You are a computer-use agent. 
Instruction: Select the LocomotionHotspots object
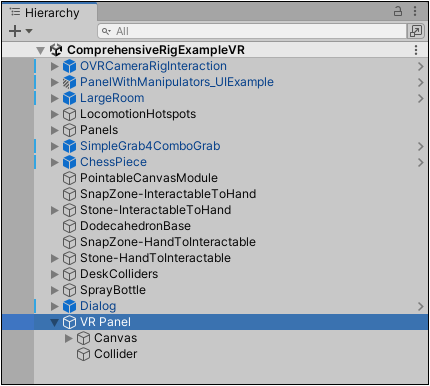(x=138, y=114)
